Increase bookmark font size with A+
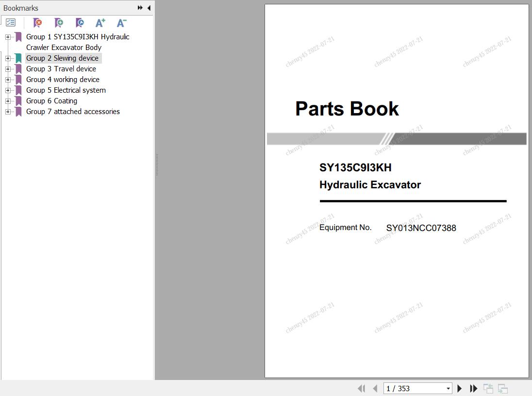 (100, 23)
